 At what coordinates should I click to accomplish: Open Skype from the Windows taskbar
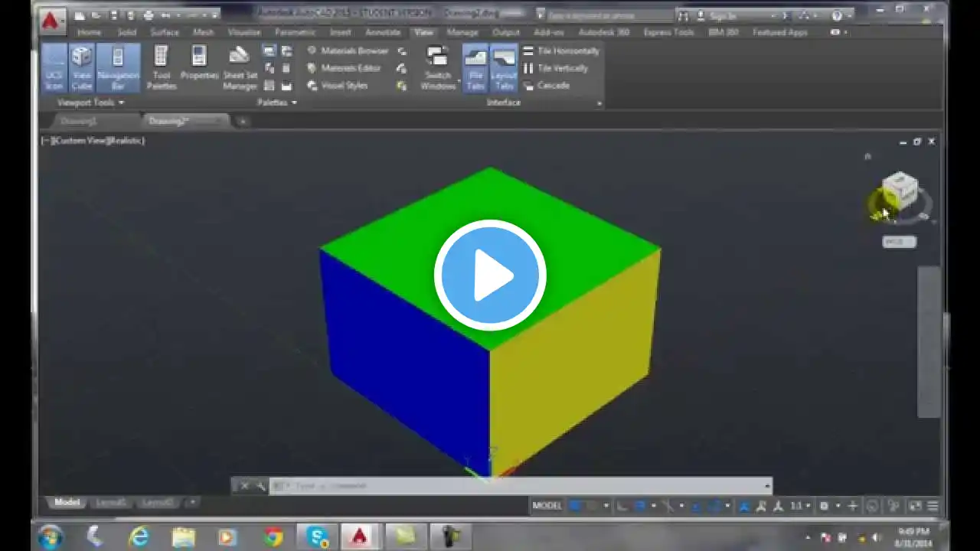(x=317, y=536)
